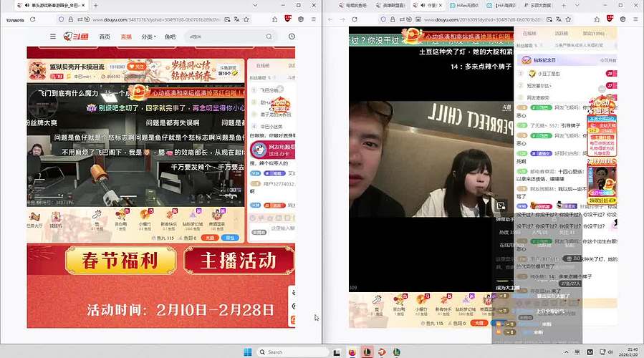
Task: Click the right window address bar URL
Action: (x=483, y=19)
